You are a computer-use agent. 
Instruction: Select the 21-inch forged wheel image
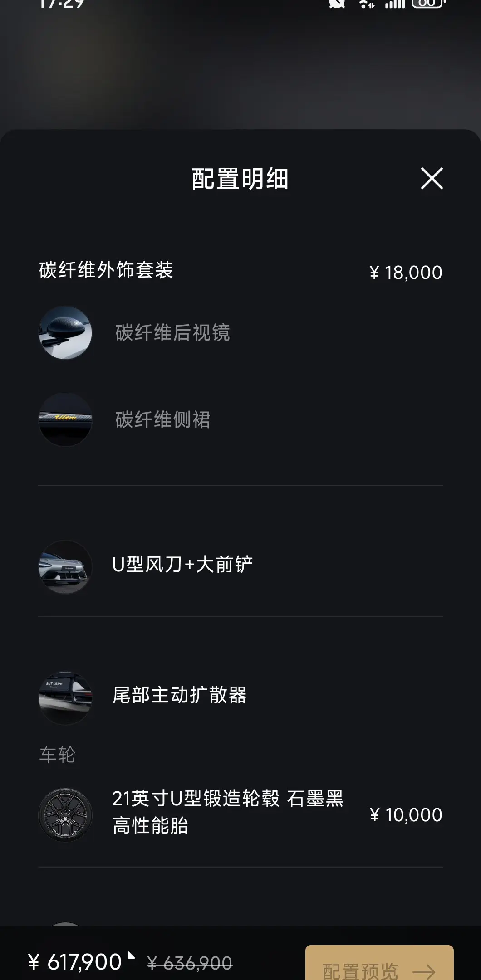click(x=65, y=814)
